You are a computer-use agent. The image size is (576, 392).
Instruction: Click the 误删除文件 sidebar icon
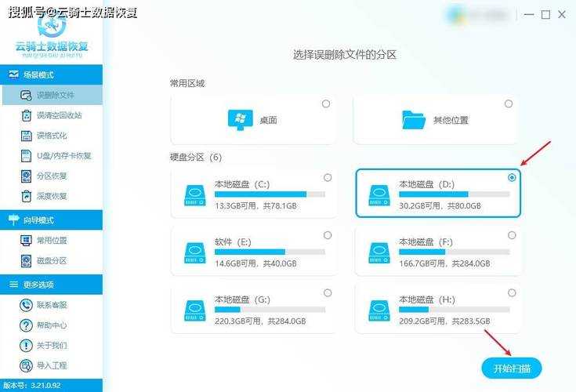(x=26, y=96)
